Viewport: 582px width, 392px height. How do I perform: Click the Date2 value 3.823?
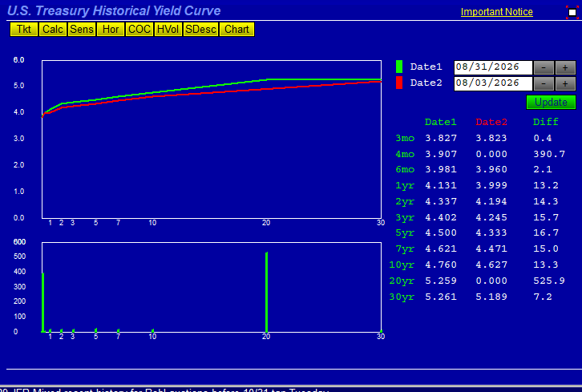coord(491,138)
